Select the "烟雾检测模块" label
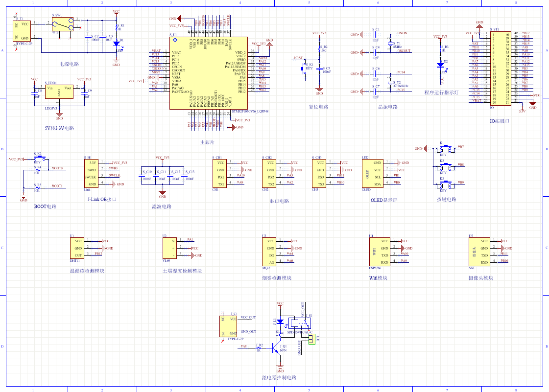This screenshot has width=549, height=392. [x=277, y=278]
